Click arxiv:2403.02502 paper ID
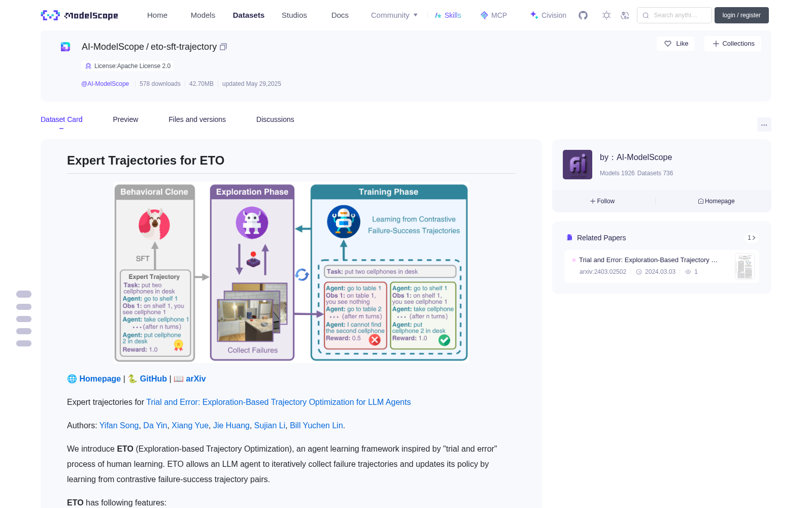The image size is (812, 508). 603,272
